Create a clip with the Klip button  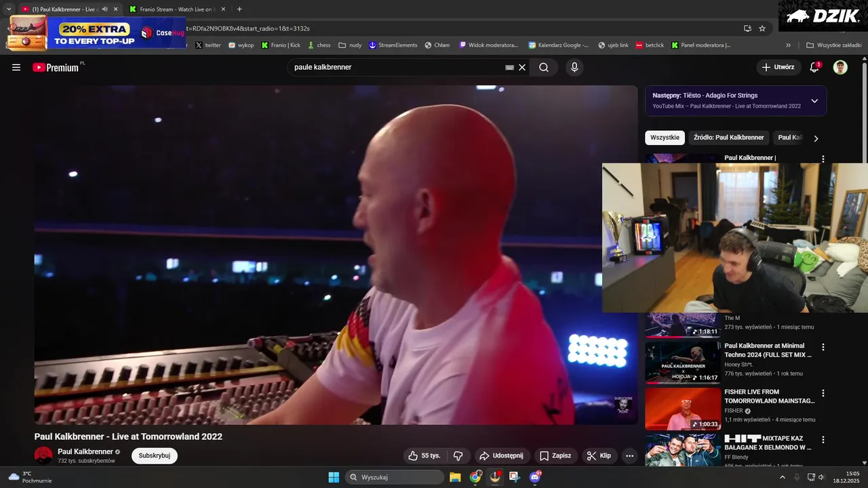[599, 455]
